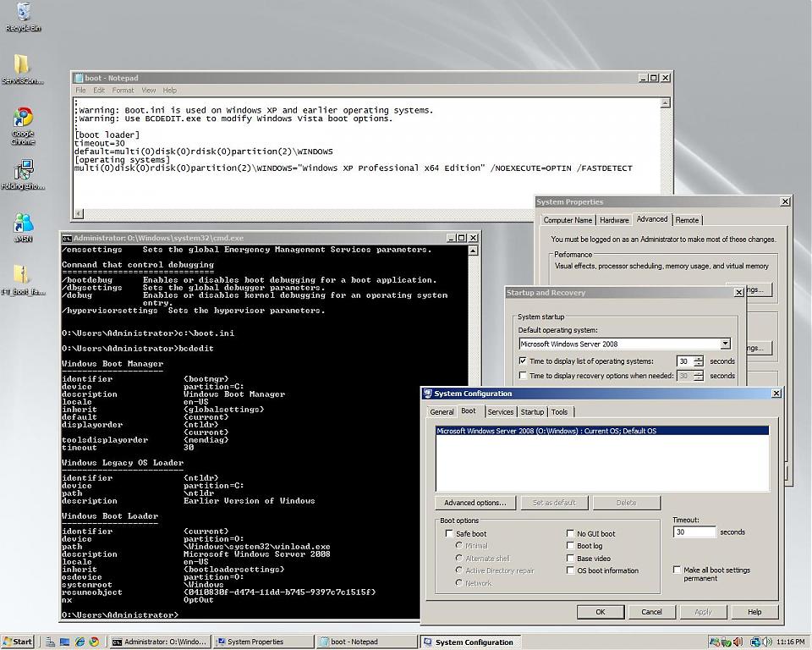
Task: Check Make all boot settings permanent
Action: click(677, 570)
